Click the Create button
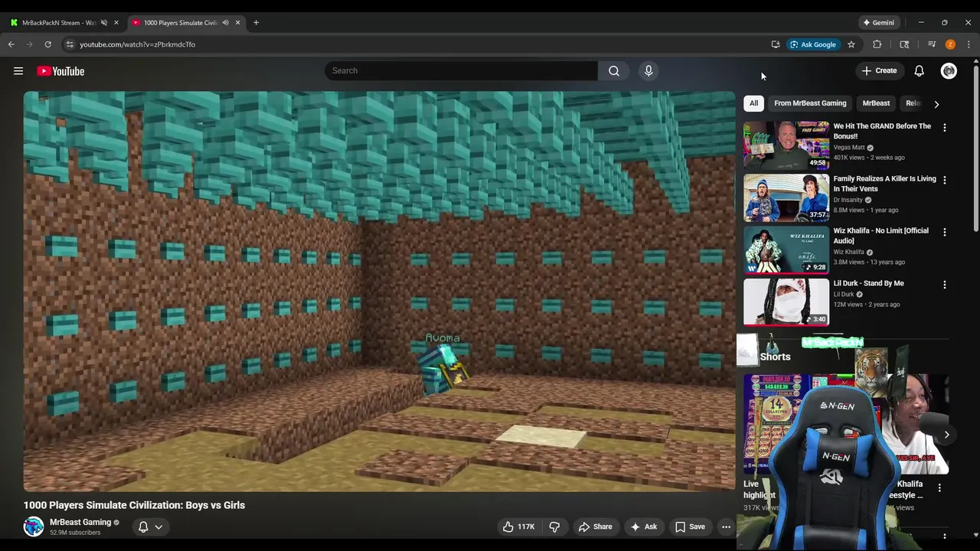Viewport: 980px width, 551px height. pos(879,71)
